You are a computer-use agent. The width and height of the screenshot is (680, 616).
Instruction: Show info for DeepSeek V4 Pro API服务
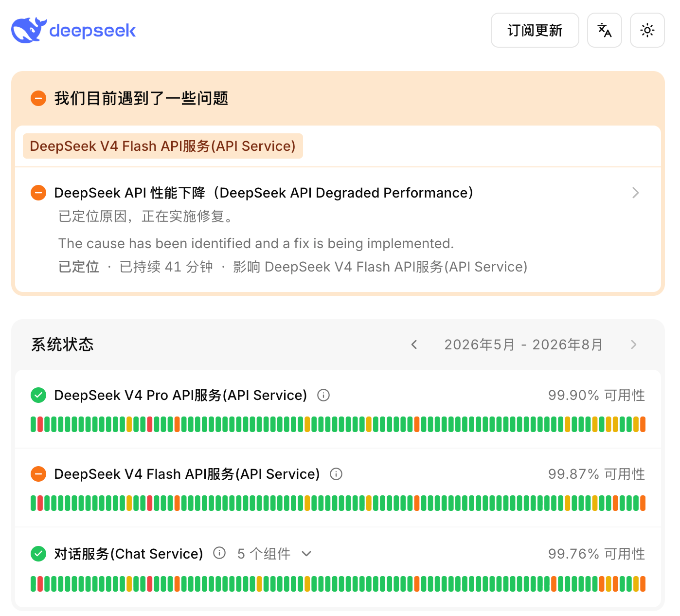(323, 395)
